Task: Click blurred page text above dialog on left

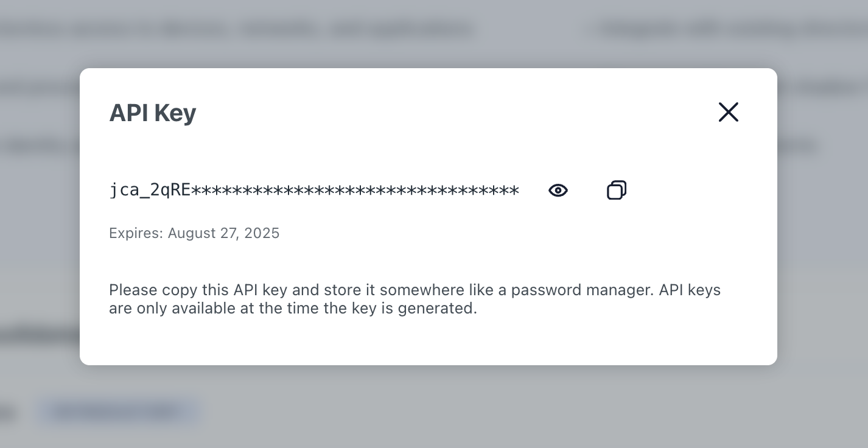Action: coord(237,29)
